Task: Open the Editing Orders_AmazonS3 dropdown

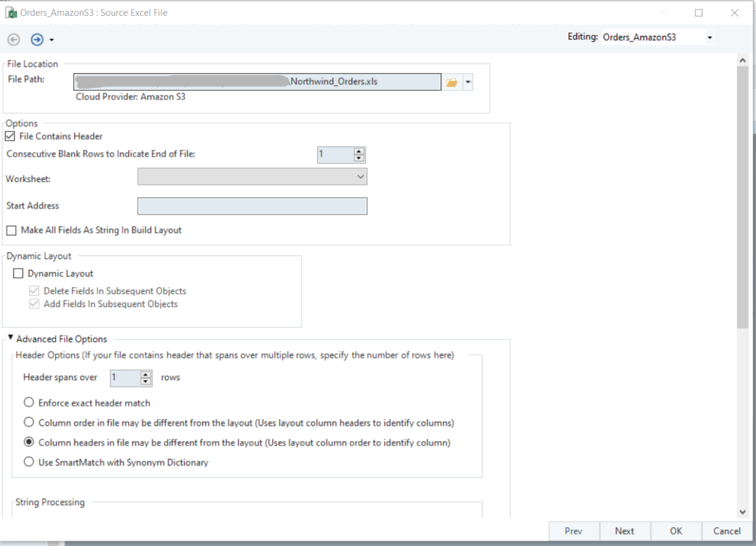Action: tap(709, 37)
